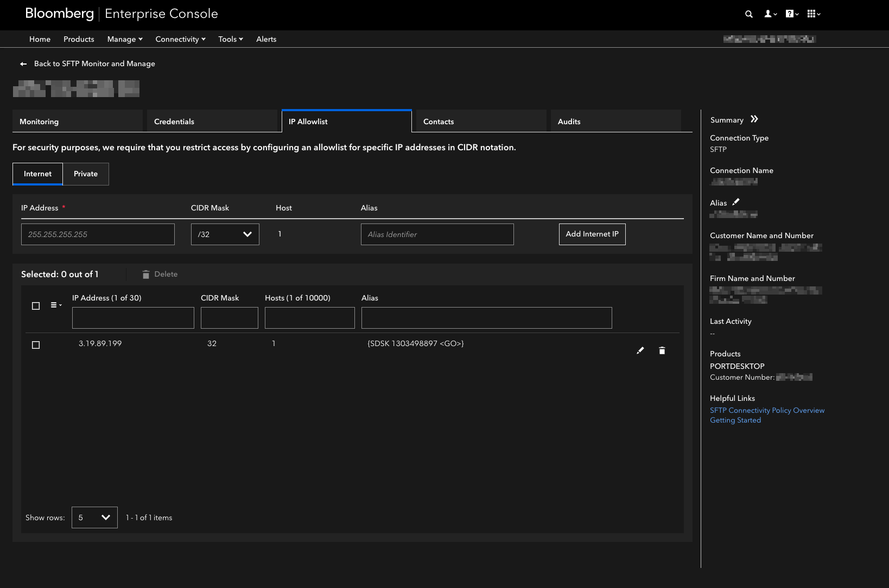Edit the Alias with pencil icon in Summary
This screenshot has height=588, width=889.
click(736, 202)
